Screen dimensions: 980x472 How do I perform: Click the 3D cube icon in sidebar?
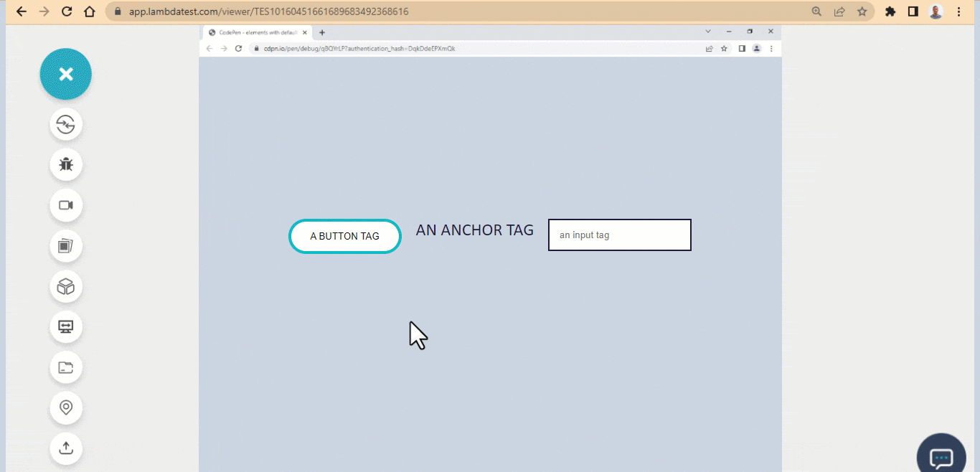[x=66, y=287]
